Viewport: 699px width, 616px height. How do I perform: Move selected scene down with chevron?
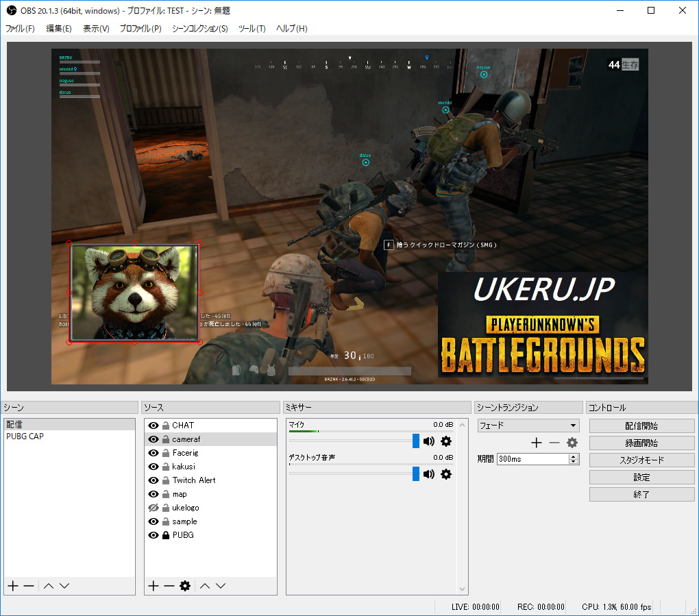click(x=64, y=586)
